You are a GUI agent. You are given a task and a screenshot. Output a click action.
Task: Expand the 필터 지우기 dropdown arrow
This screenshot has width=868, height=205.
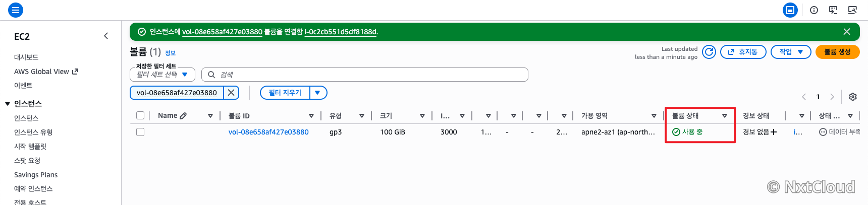(318, 93)
